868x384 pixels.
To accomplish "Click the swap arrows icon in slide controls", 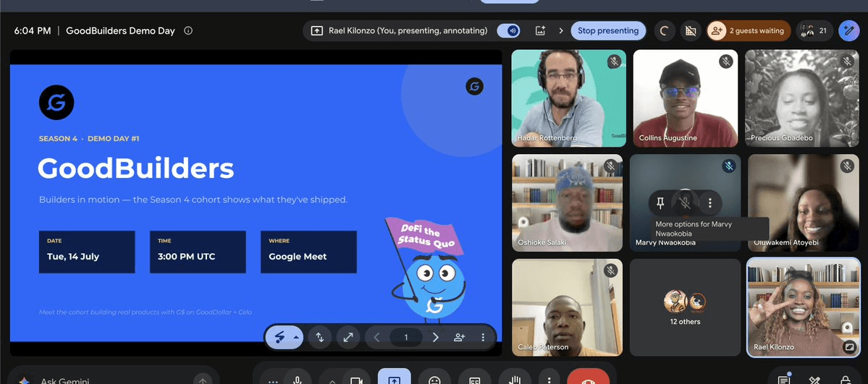I will click(x=320, y=338).
